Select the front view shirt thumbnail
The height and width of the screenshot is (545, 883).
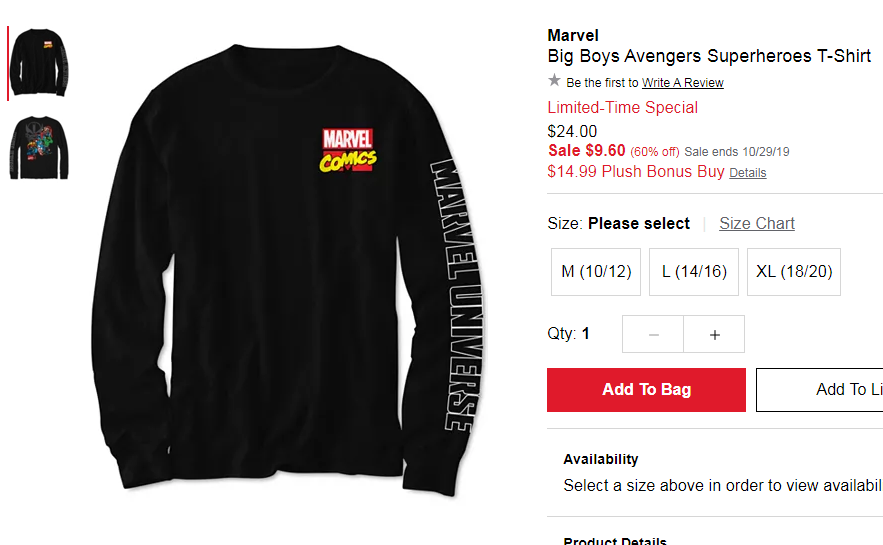point(39,63)
